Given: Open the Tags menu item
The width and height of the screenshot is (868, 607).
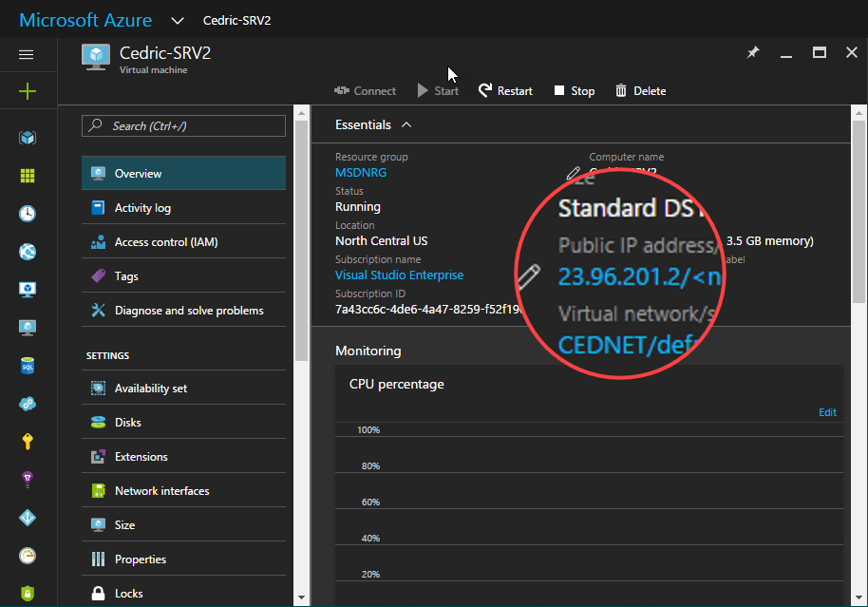Looking at the screenshot, I should (x=184, y=275).
